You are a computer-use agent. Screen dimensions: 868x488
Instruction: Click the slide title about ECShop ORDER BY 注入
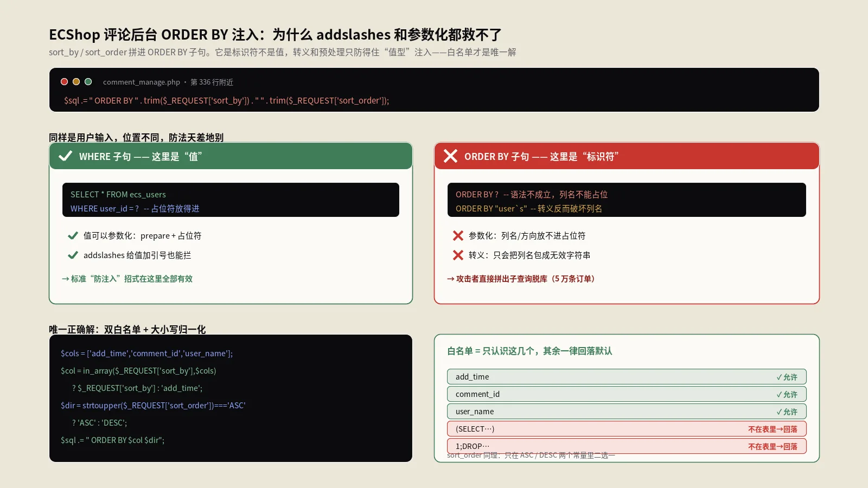click(x=275, y=35)
